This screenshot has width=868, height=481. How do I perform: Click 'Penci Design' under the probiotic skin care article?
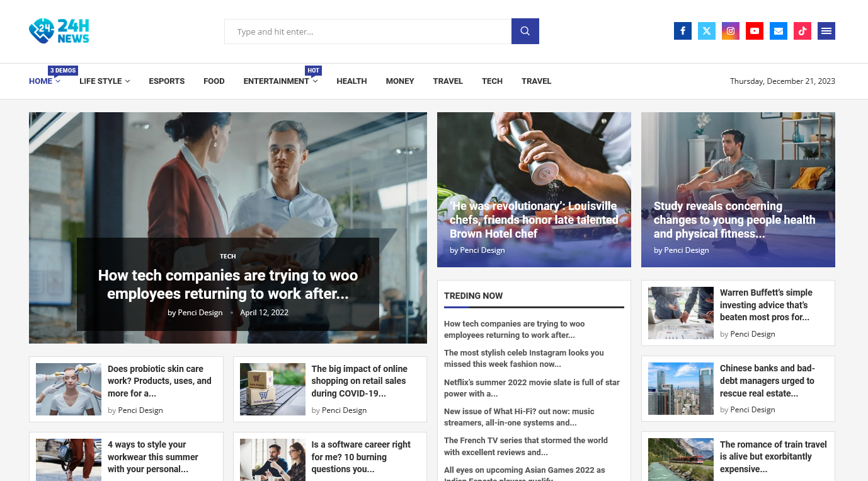click(x=140, y=410)
